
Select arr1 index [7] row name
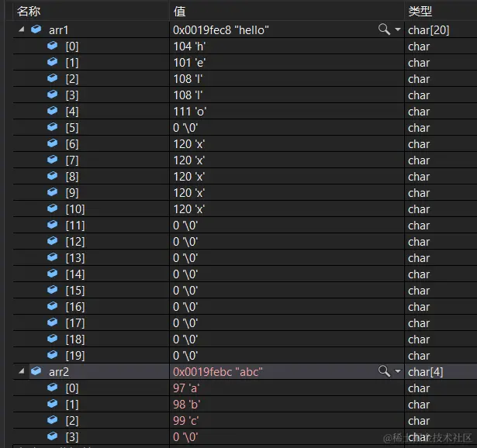pyautogui.click(x=72, y=160)
